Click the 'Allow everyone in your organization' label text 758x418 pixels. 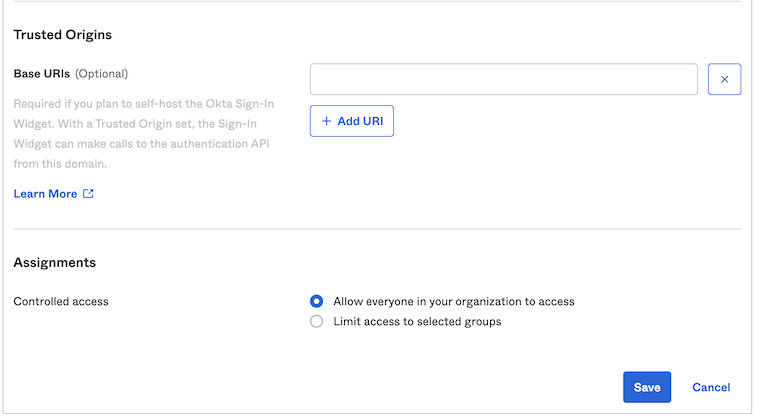453,301
